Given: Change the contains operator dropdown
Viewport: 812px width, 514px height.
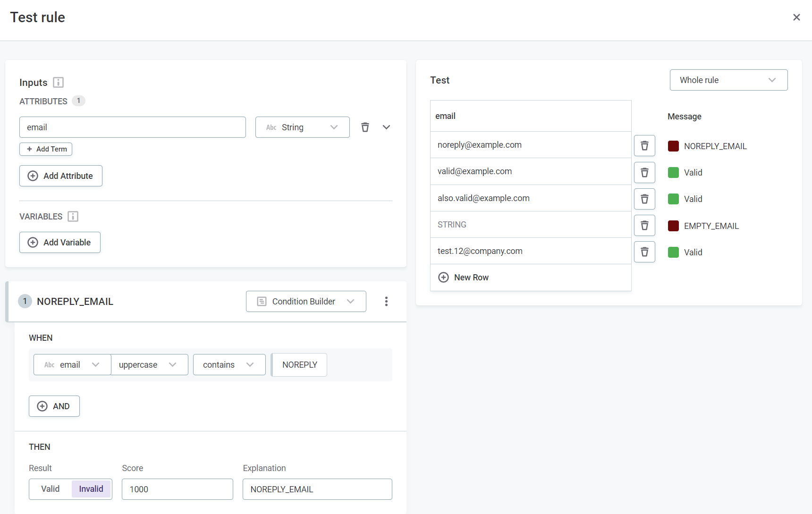Looking at the screenshot, I should pyautogui.click(x=229, y=365).
